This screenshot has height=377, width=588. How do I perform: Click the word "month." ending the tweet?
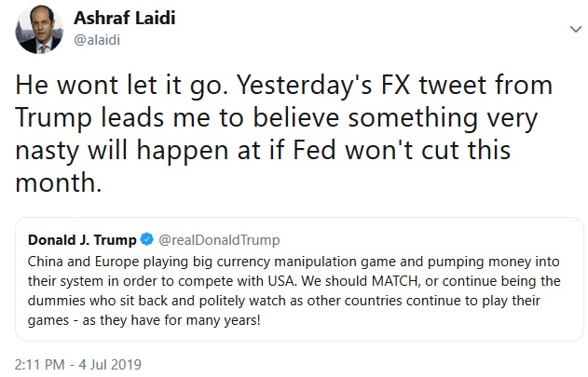57,183
